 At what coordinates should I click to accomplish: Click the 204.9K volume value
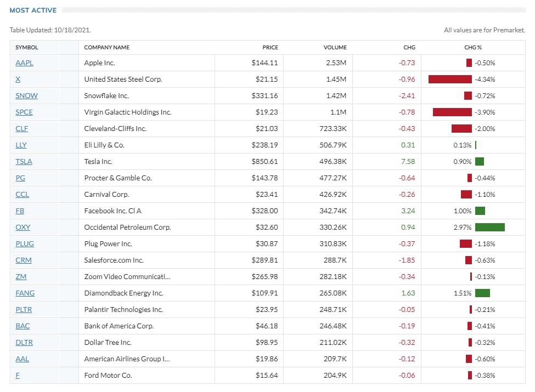335,376
